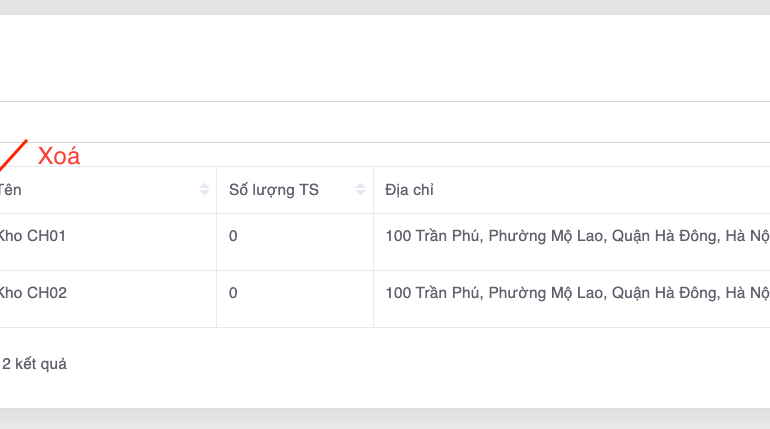Click the word 'Kho' in the first row
This screenshot has width=770, height=429.
(x=10, y=237)
